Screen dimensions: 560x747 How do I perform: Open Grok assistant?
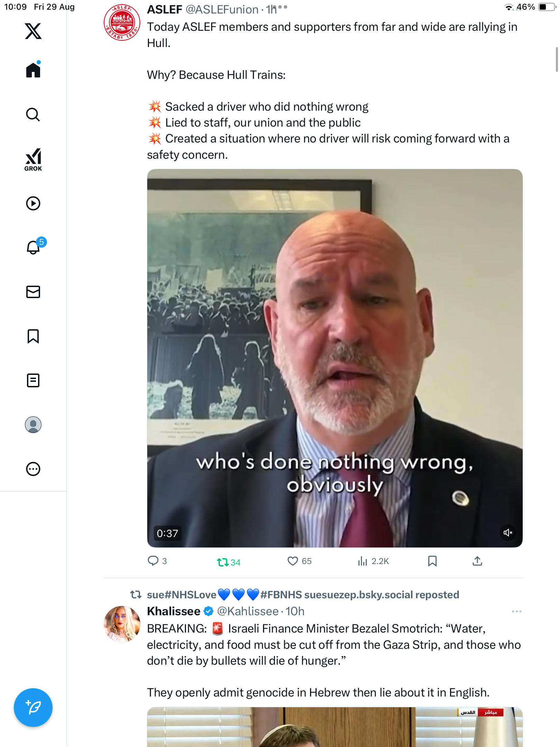(x=33, y=159)
